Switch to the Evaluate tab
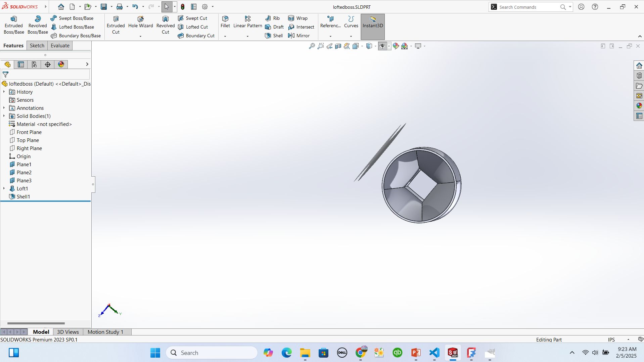The height and width of the screenshot is (362, 644). click(x=60, y=46)
